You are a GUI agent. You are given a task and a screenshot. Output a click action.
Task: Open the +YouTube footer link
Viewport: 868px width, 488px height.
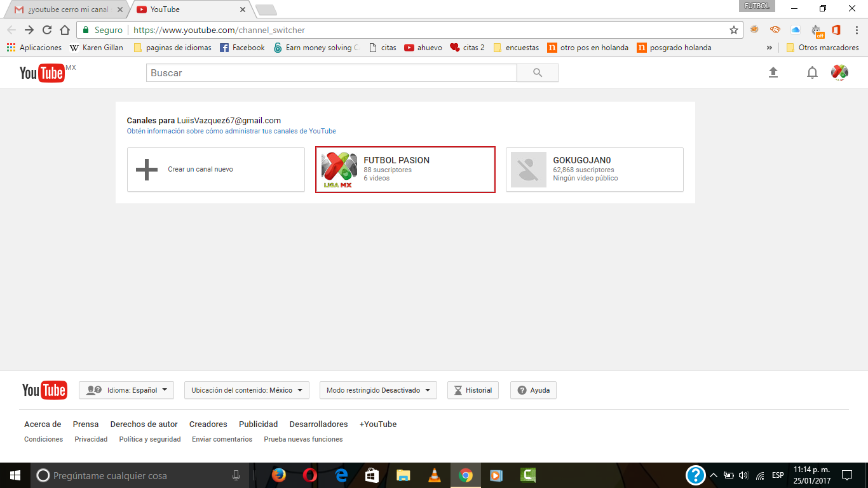point(378,424)
